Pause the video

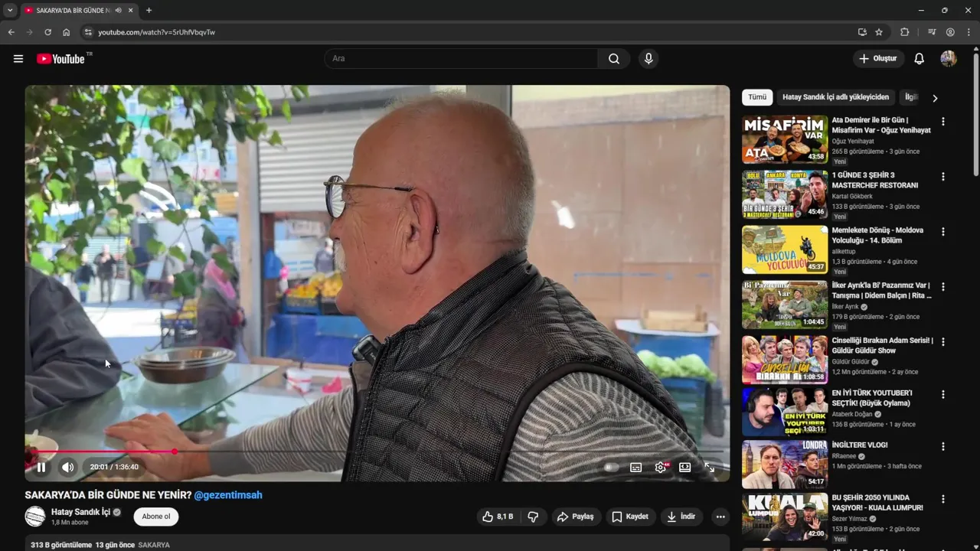click(41, 467)
